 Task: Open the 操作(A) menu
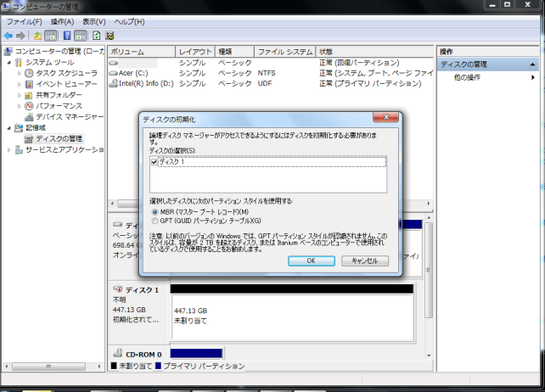[x=62, y=21]
